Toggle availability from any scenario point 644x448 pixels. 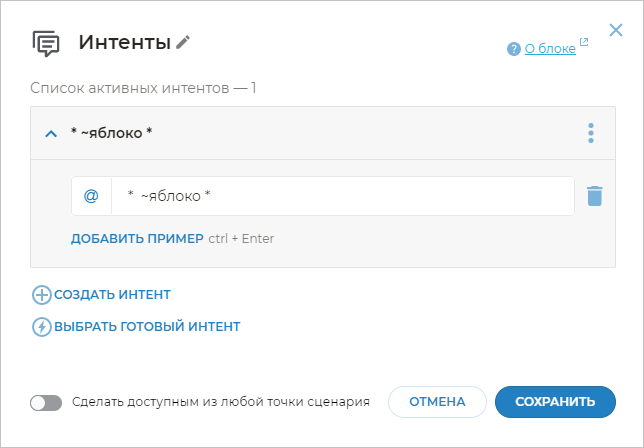pos(46,403)
